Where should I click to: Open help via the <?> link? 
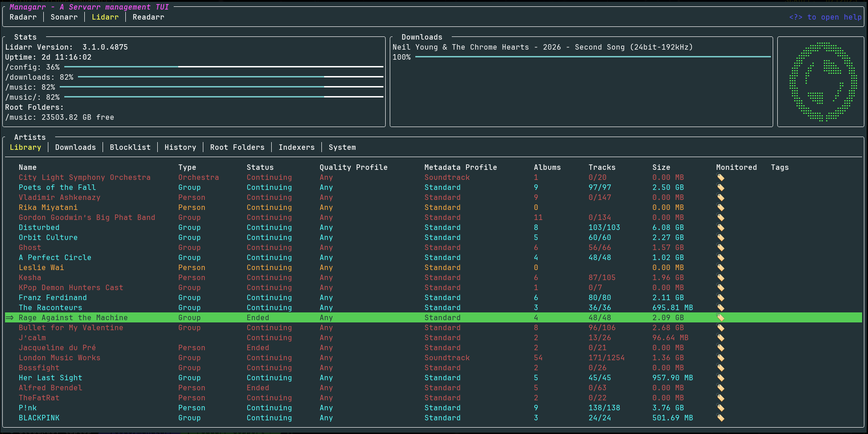pyautogui.click(x=825, y=17)
